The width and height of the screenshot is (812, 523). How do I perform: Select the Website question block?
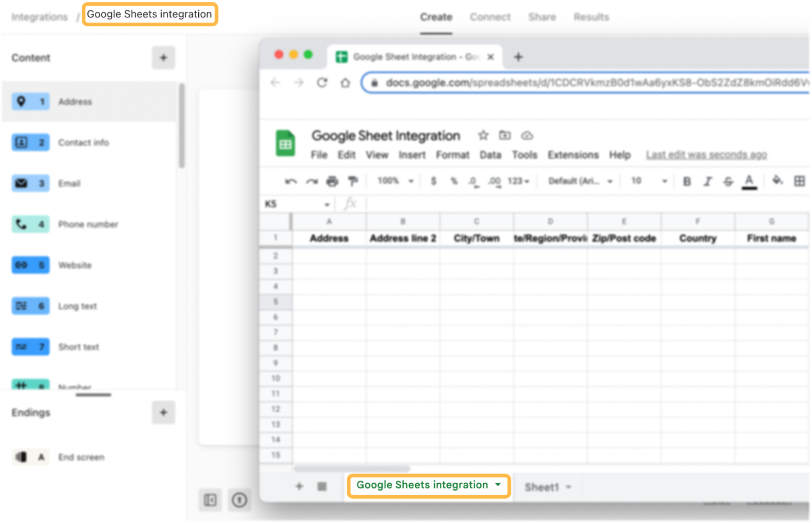coord(90,265)
